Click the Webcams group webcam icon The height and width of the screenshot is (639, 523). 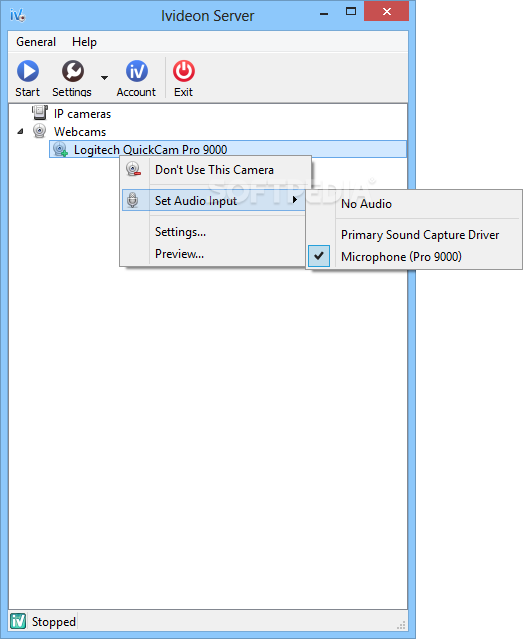pos(40,131)
